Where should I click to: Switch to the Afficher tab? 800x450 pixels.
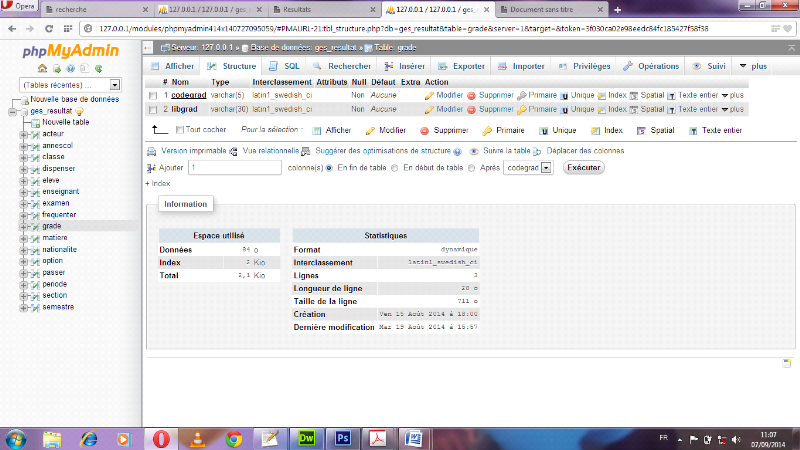pyautogui.click(x=173, y=66)
